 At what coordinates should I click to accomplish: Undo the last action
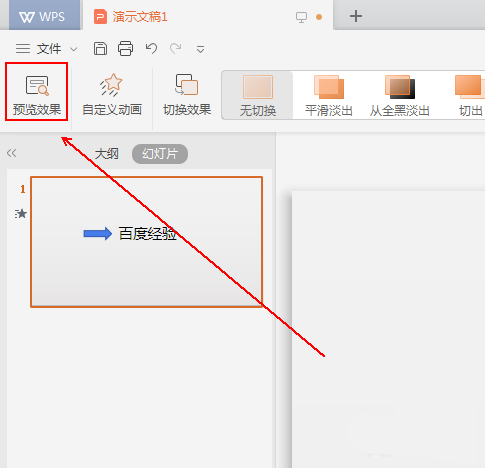click(x=151, y=49)
